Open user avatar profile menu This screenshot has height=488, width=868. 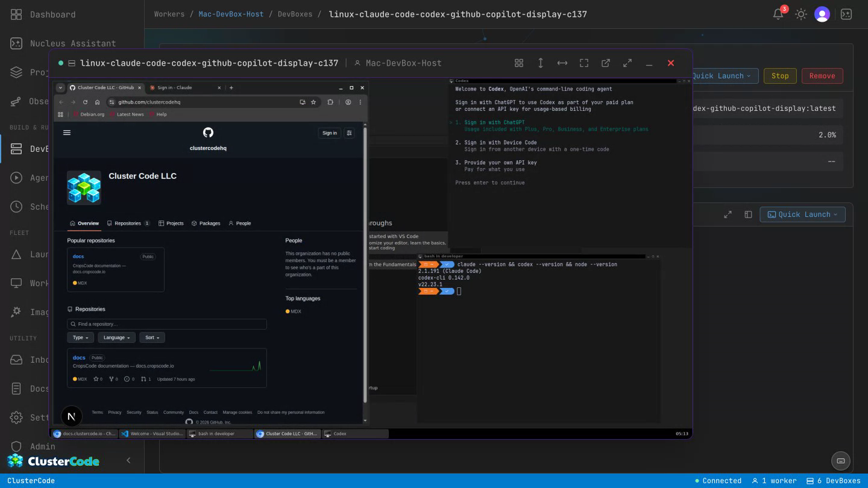point(822,14)
